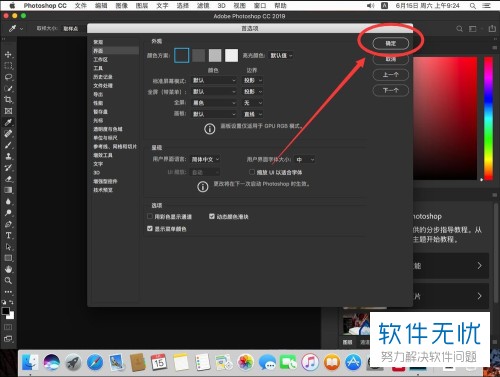The width and height of the screenshot is (500, 377).
Task: Open the Spotlight search in menu bar
Action: 473,6
